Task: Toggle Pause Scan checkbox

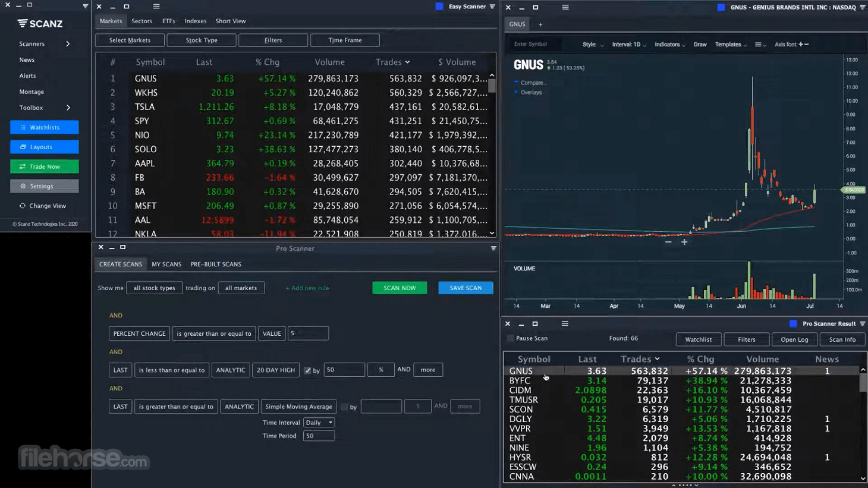Action: 511,338
